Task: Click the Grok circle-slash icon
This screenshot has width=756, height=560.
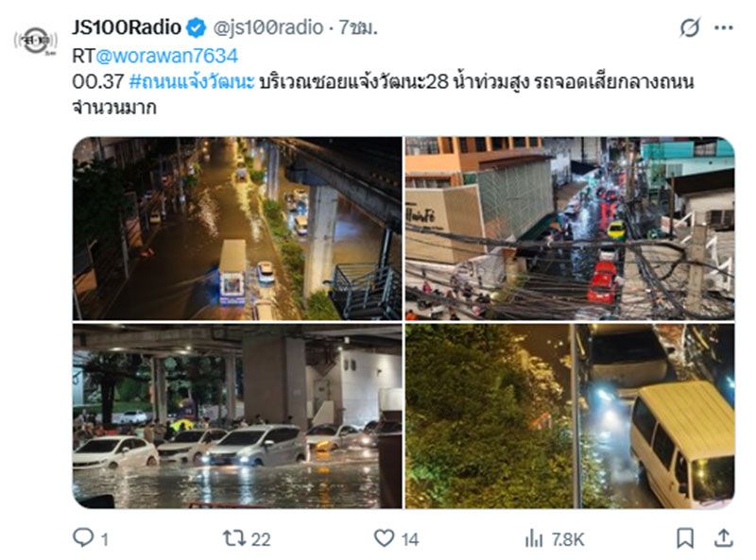Action: click(690, 27)
